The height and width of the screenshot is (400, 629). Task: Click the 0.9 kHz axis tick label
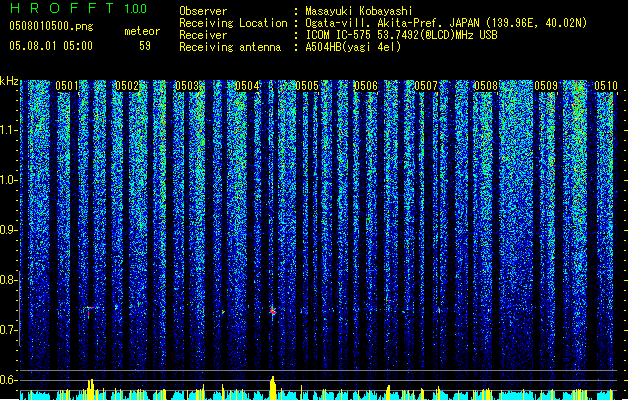coord(9,230)
